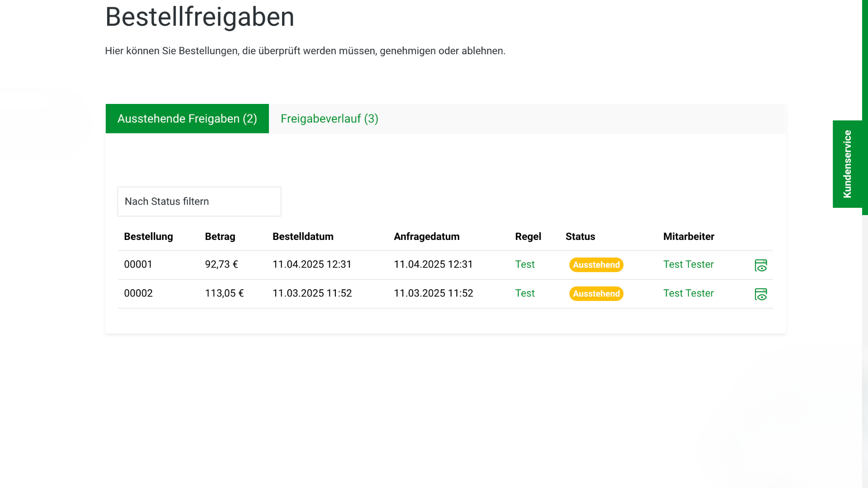Open the Freigabeverlauf (3) tab
868x488 pixels.
pyautogui.click(x=329, y=119)
